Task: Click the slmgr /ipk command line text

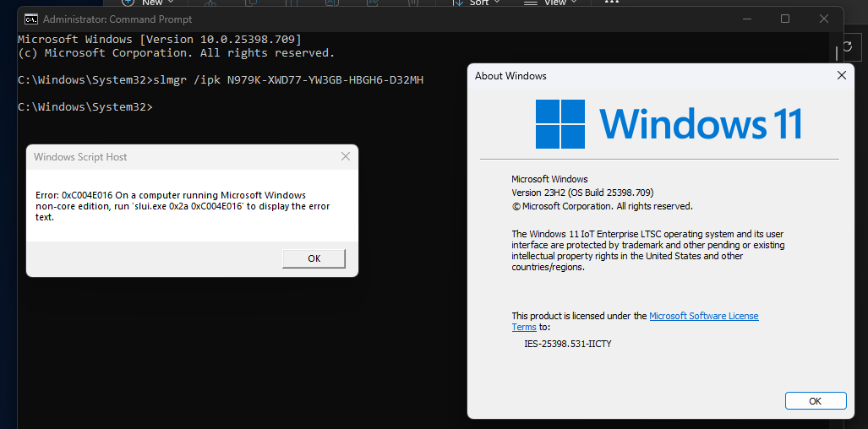Action: [288, 80]
